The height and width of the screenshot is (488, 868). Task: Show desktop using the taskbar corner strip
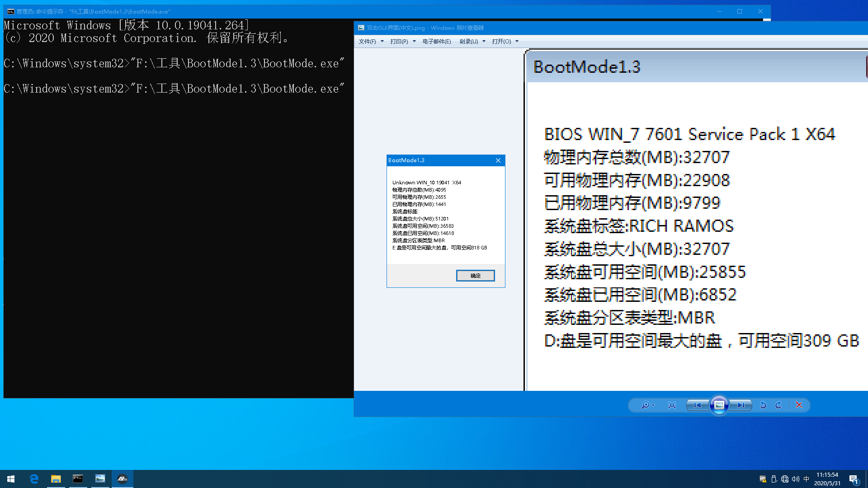click(866, 479)
